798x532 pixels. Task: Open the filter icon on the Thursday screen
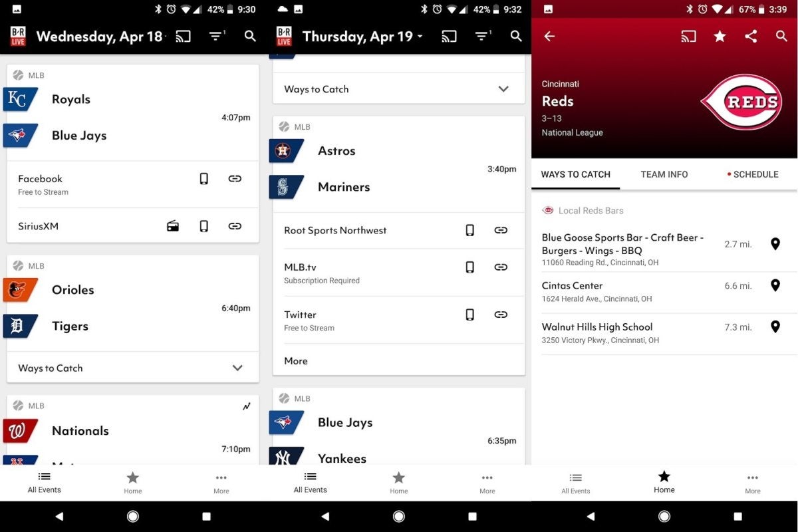coord(483,36)
